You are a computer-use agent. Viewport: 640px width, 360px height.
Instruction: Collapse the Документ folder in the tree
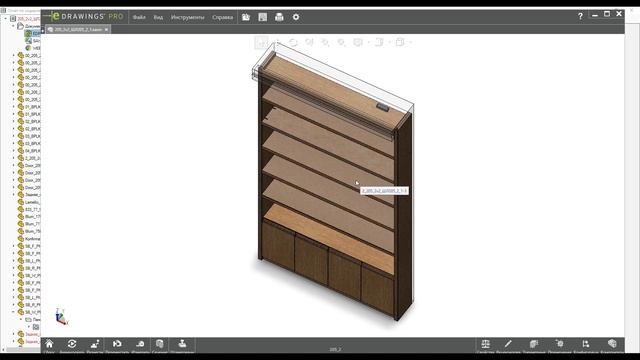13,26
